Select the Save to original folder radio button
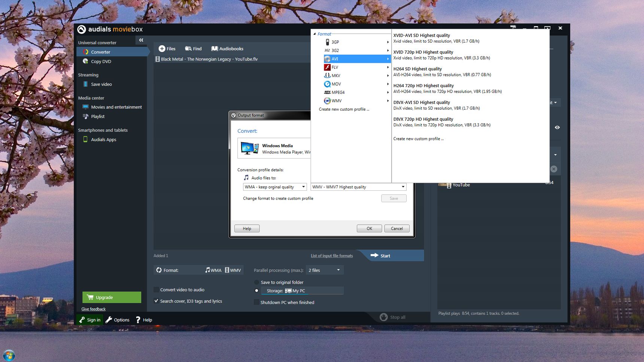This screenshot has width=644, height=362. [x=256, y=282]
